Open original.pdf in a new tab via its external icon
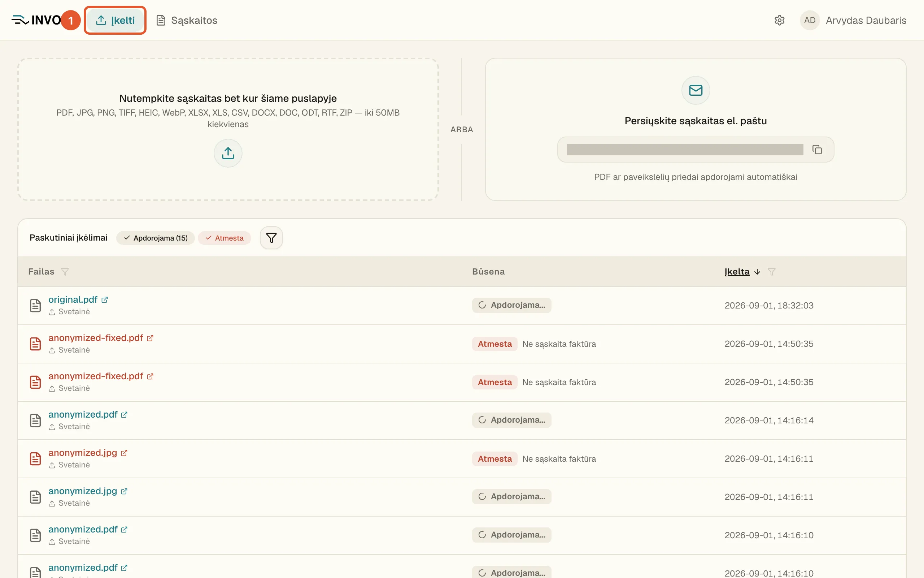924x578 pixels. point(105,300)
